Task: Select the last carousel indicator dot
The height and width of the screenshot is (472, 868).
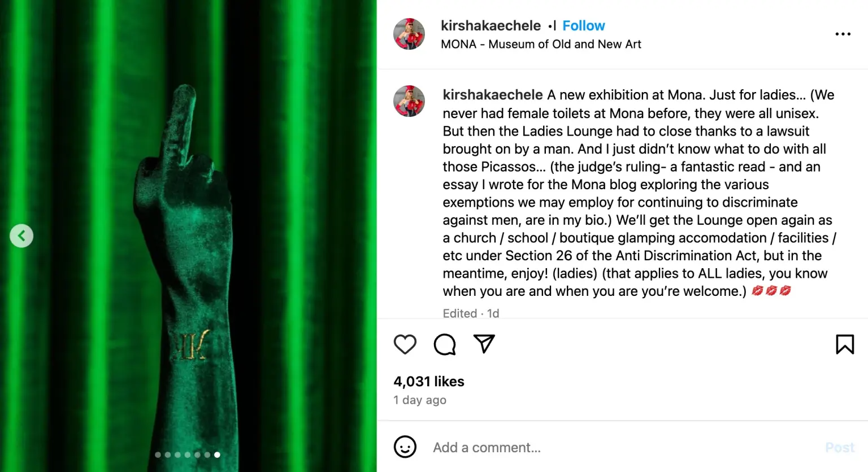Action: pyautogui.click(x=217, y=454)
